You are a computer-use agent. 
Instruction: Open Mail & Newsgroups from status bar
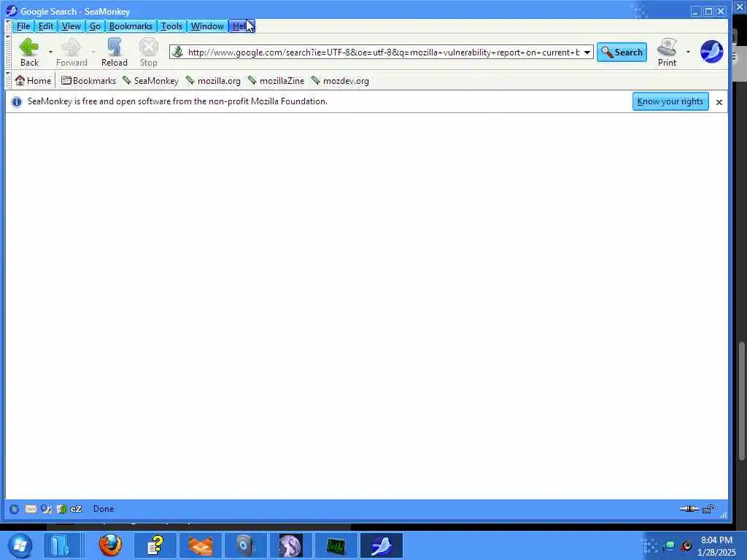(x=31, y=509)
